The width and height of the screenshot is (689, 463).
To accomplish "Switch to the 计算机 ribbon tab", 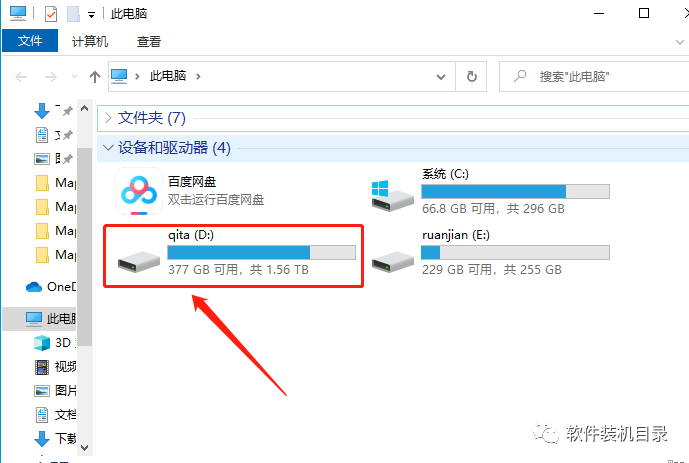I will point(90,41).
